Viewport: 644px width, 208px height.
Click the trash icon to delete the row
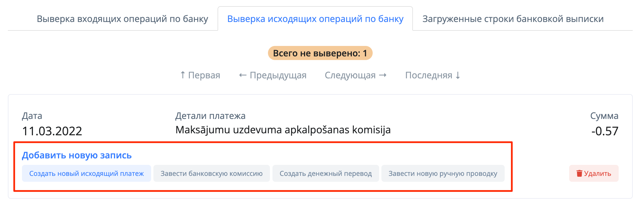(579, 173)
